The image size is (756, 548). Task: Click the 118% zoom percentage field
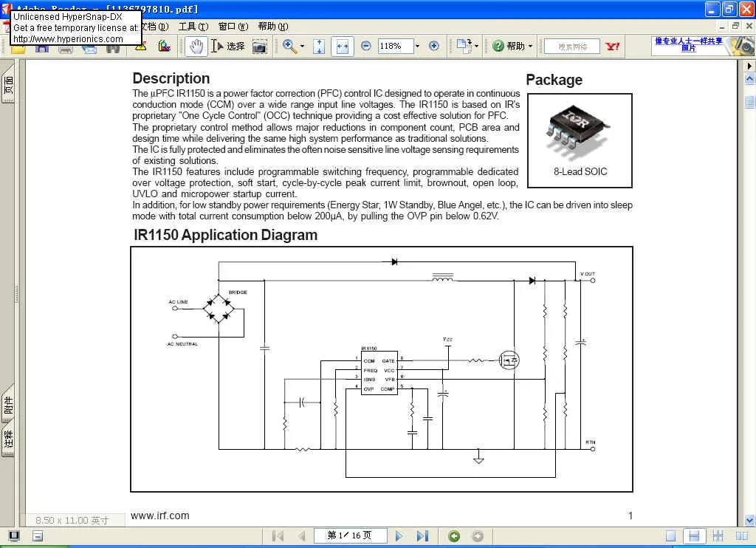coord(396,46)
